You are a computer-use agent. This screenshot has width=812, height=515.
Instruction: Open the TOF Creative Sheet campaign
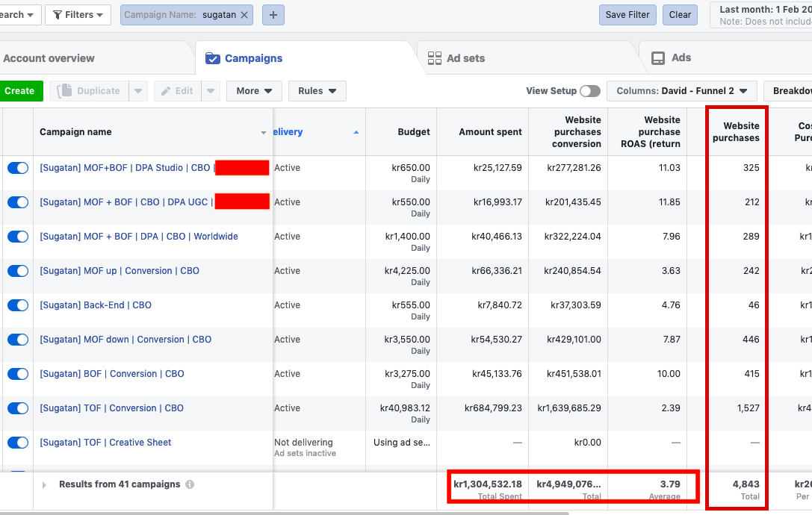click(x=105, y=443)
